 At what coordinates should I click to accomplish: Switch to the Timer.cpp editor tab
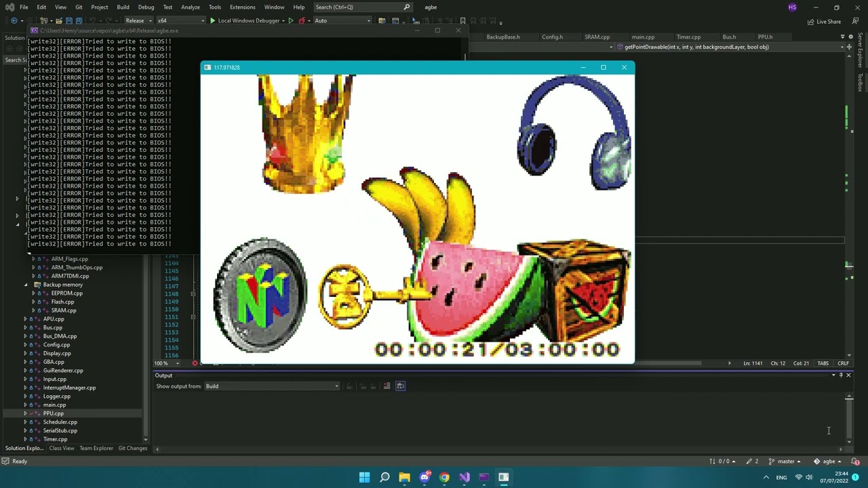click(688, 37)
